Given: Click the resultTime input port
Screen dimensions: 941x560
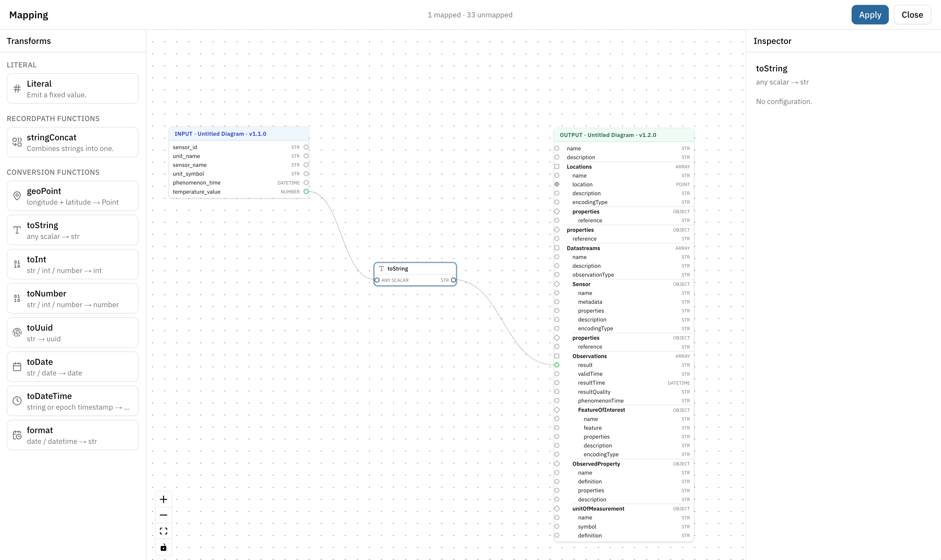Looking at the screenshot, I should coord(557,383).
